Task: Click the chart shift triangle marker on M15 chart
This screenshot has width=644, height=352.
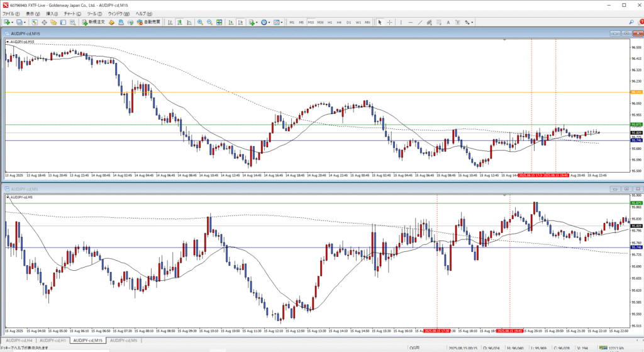Action: click(x=504, y=40)
